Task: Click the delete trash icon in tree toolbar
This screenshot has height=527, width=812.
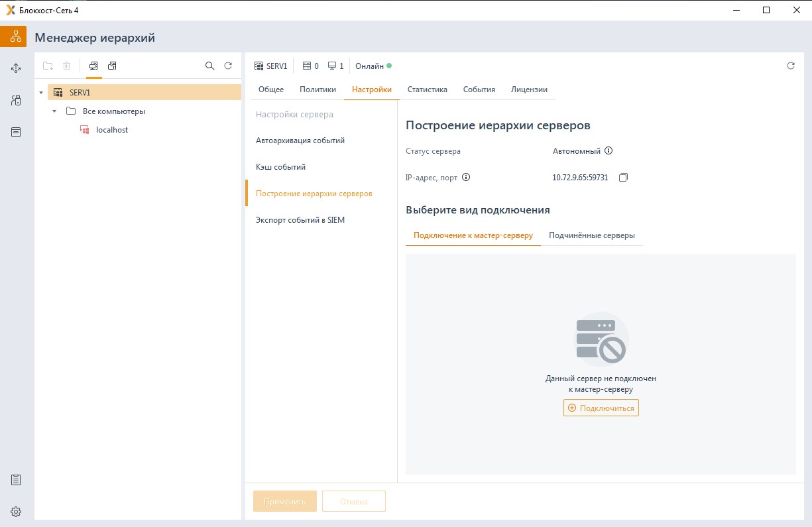Action: click(x=66, y=66)
